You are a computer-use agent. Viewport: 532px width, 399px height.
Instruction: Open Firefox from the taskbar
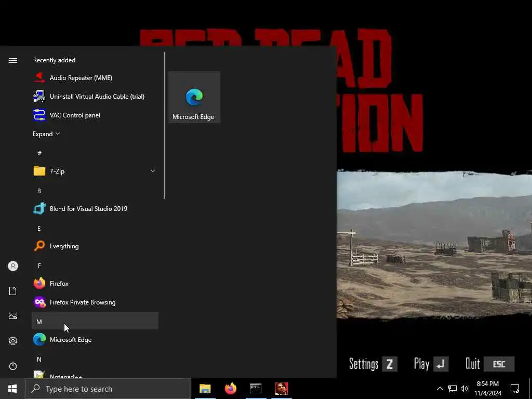coord(231,389)
